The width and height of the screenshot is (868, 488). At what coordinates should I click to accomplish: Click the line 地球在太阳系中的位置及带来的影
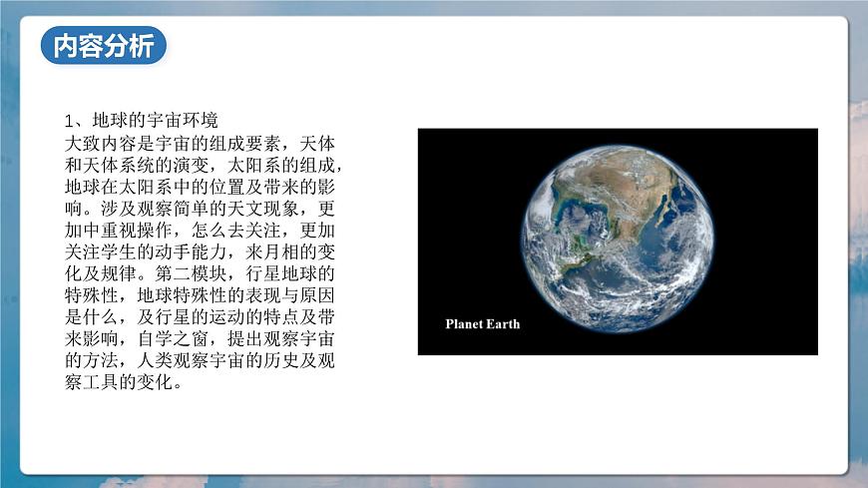tap(200, 187)
